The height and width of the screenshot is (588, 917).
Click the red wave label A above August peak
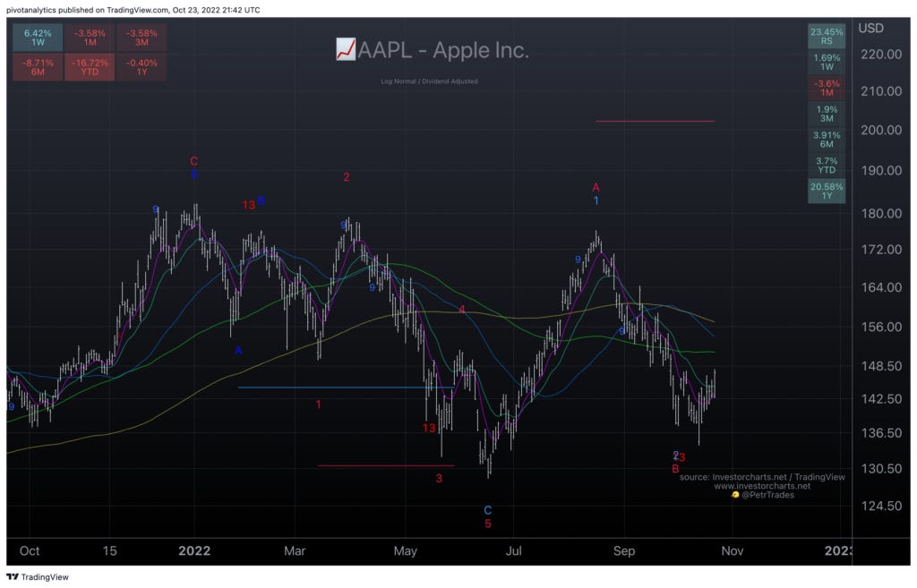(x=596, y=188)
